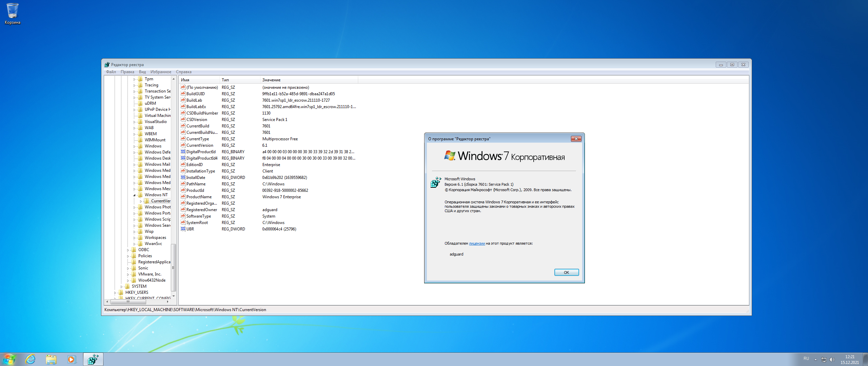Click the CSDVersion string icon
Image resolution: width=868 pixels, height=366 pixels.
183,120
